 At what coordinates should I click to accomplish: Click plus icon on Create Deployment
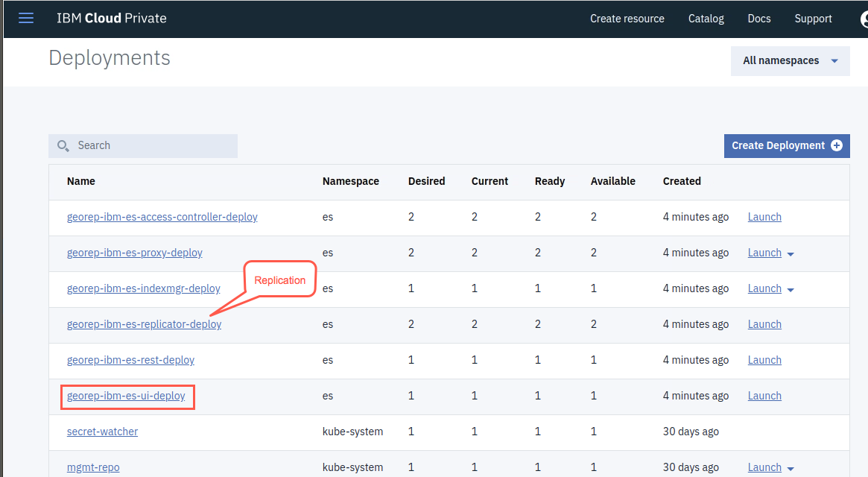pos(837,145)
